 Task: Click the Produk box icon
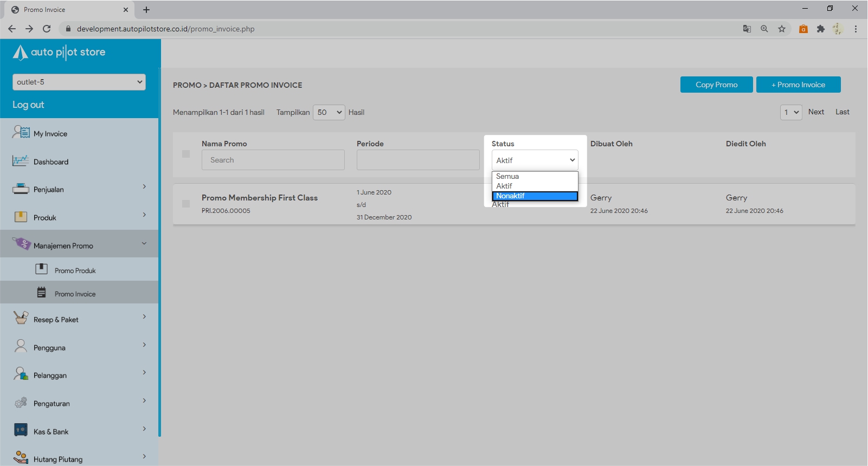tap(21, 217)
